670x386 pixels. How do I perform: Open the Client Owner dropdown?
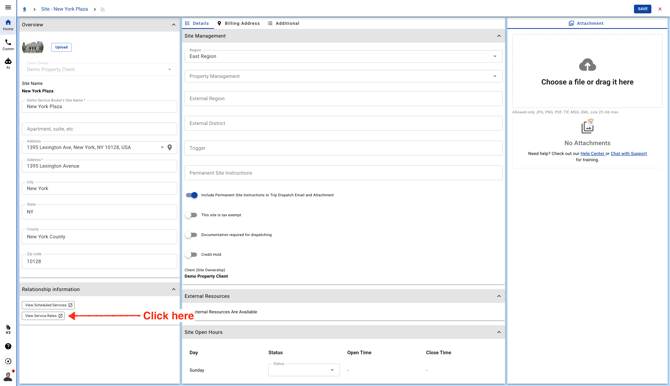pos(99,69)
